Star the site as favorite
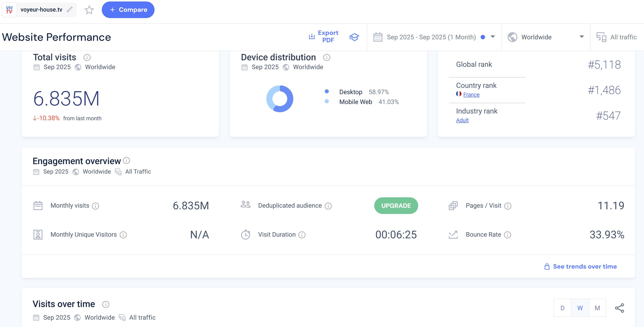 (89, 10)
